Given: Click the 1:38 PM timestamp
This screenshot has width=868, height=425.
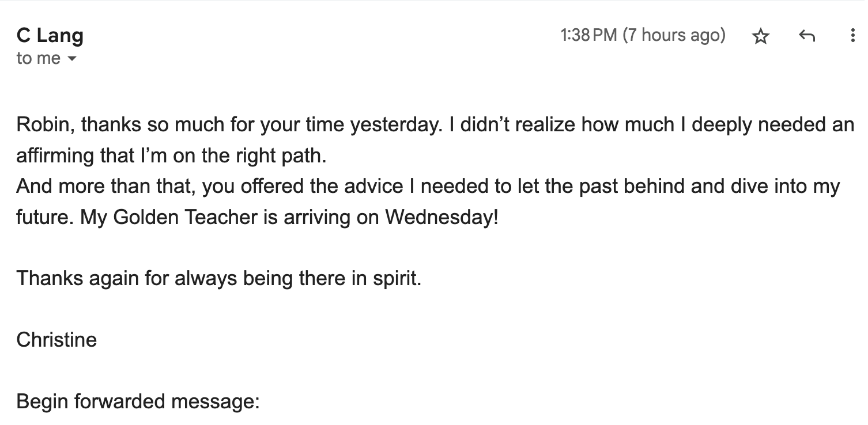Looking at the screenshot, I should (588, 35).
